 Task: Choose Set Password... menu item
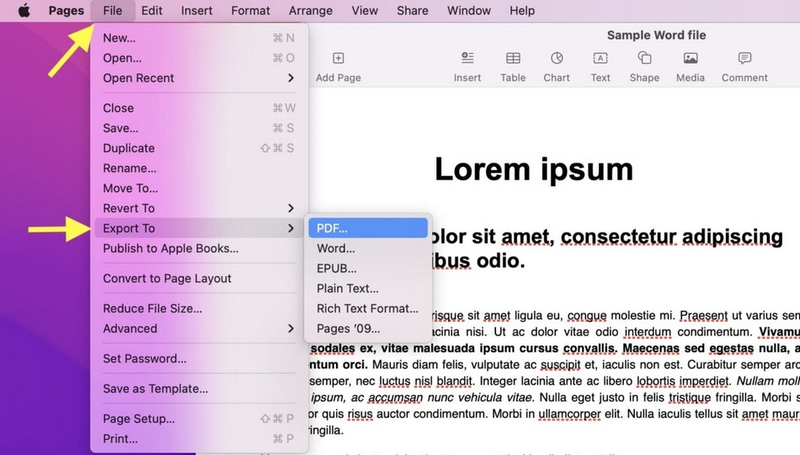[x=199, y=359]
